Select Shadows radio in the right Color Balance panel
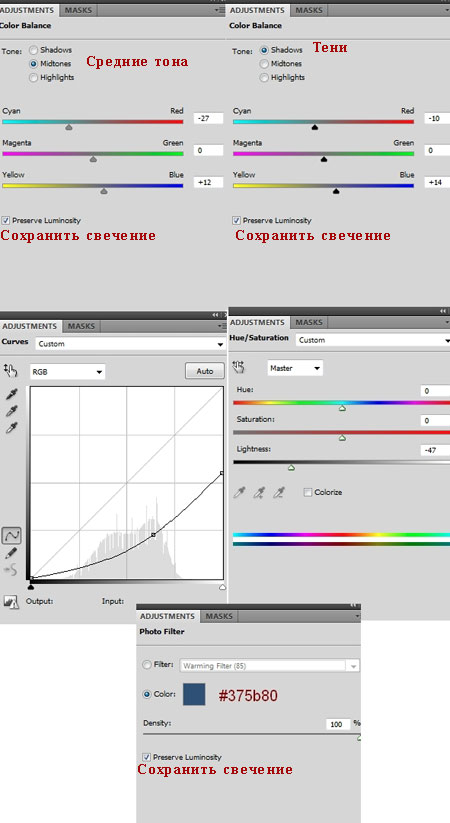450x823 pixels. click(264, 50)
